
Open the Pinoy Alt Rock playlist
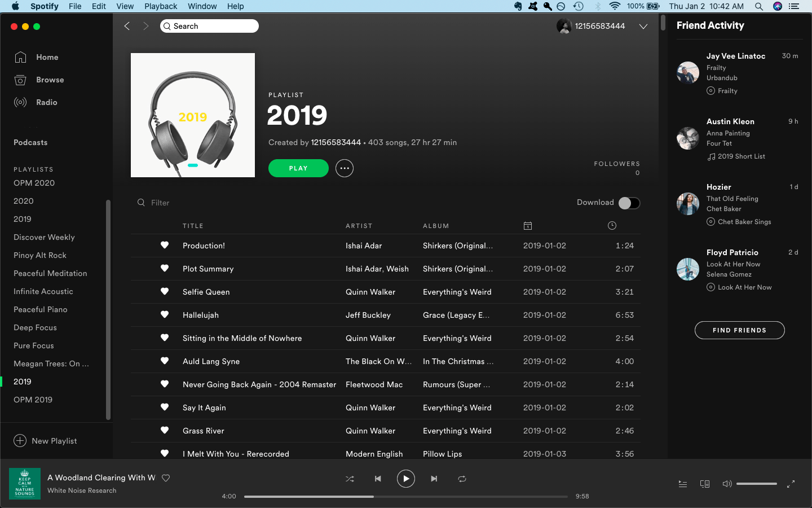[x=40, y=255]
